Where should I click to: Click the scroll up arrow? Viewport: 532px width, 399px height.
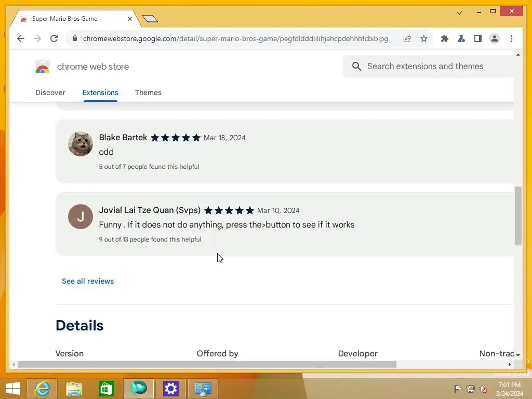click(518, 54)
